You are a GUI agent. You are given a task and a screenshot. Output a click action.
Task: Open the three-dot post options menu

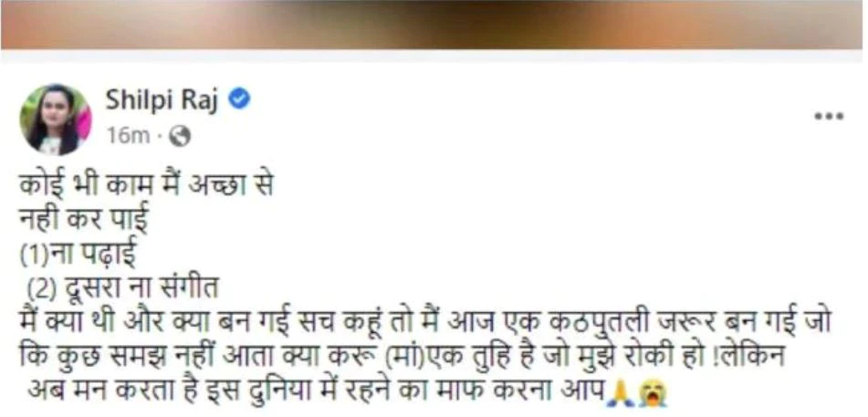click(x=829, y=116)
